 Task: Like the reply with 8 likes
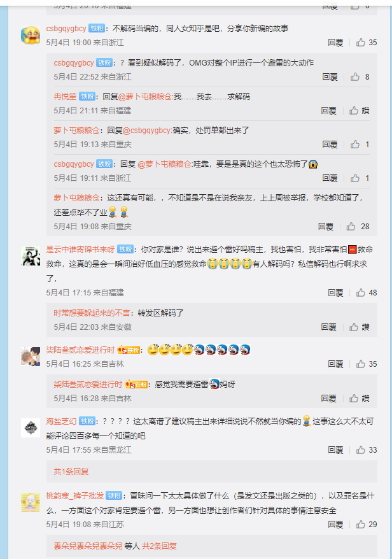[360, 76]
